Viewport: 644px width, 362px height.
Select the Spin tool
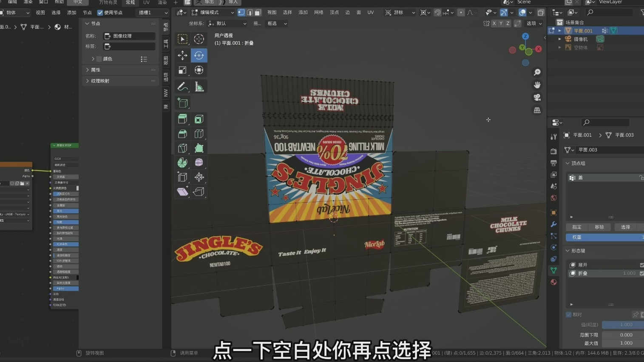pos(182,163)
